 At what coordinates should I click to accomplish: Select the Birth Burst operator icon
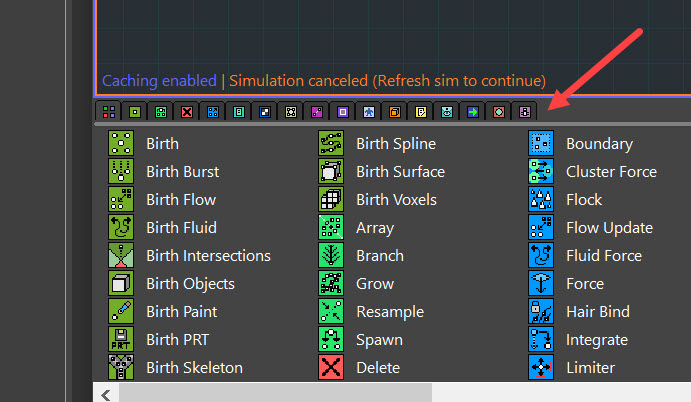[121, 171]
